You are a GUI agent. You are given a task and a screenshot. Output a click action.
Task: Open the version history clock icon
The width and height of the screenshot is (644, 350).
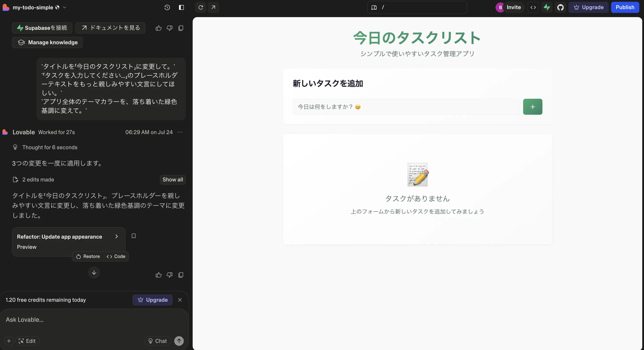(167, 7)
